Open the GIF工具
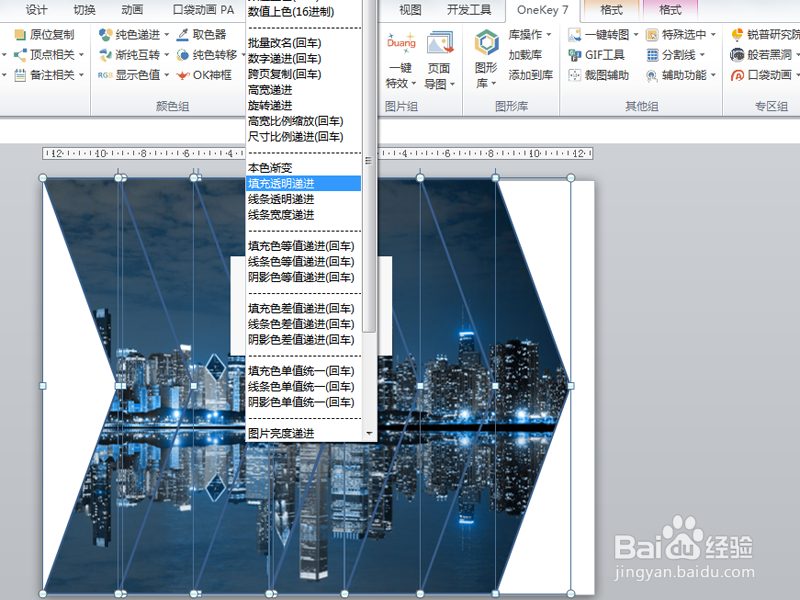The height and width of the screenshot is (600, 800). 596,55
